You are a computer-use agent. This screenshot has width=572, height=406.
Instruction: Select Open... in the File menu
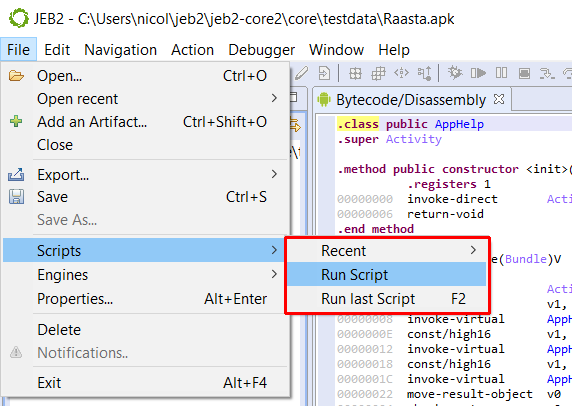tap(146, 76)
